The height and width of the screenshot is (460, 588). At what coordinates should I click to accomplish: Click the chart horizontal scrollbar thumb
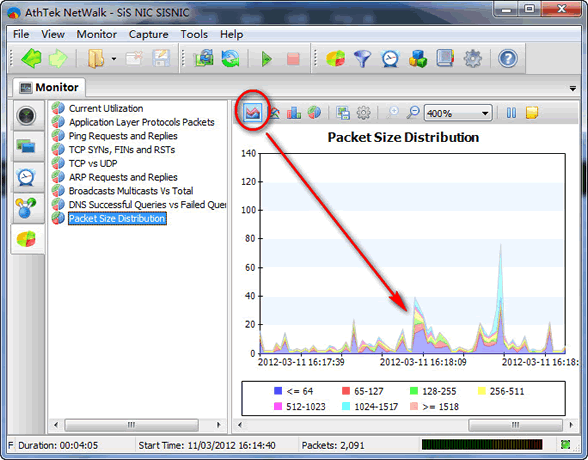[516, 425]
